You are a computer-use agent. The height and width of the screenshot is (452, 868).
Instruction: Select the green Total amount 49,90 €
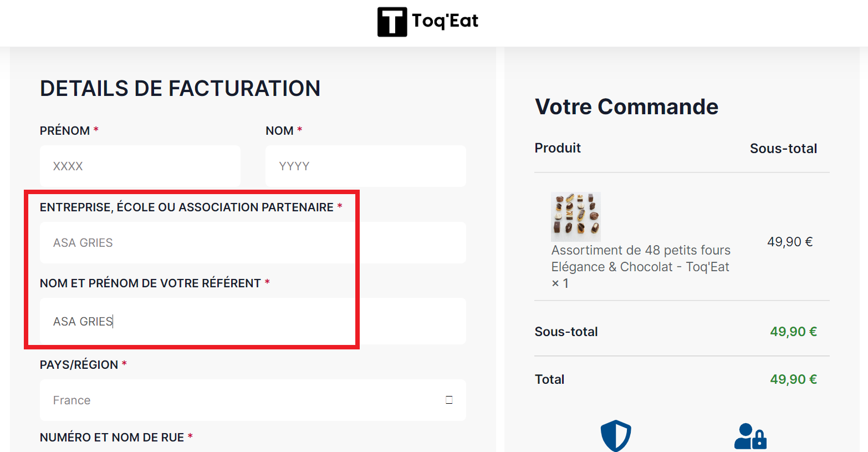click(x=793, y=379)
